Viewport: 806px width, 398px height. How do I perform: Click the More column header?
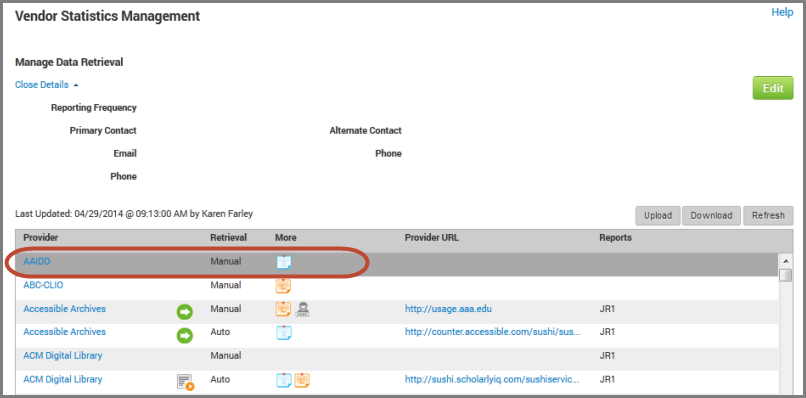(x=286, y=238)
